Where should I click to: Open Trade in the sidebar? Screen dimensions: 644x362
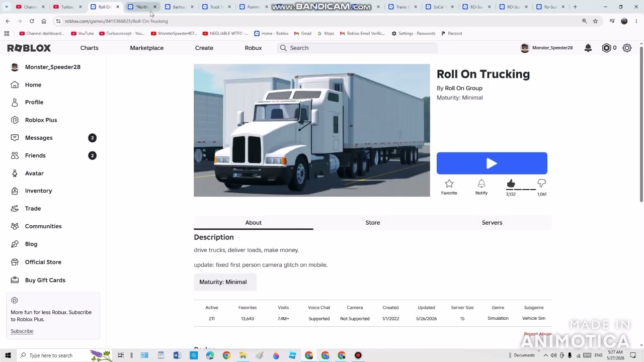(33, 208)
